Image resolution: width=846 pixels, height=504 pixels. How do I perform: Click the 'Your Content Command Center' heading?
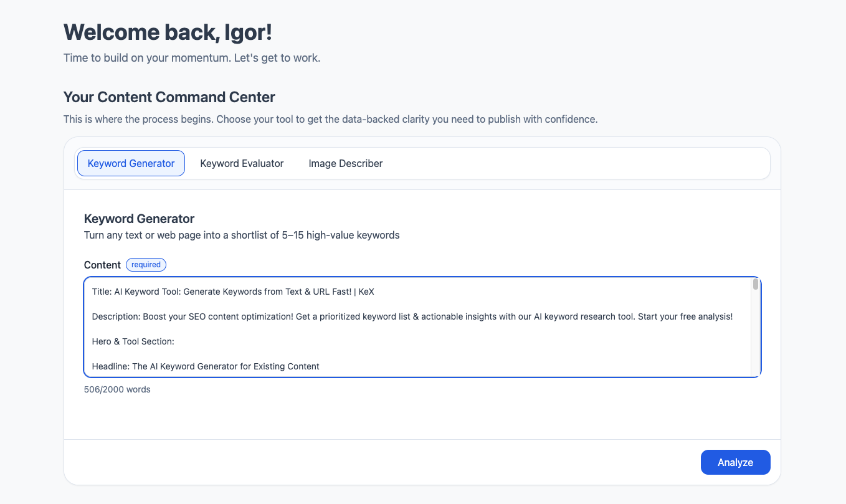point(169,97)
